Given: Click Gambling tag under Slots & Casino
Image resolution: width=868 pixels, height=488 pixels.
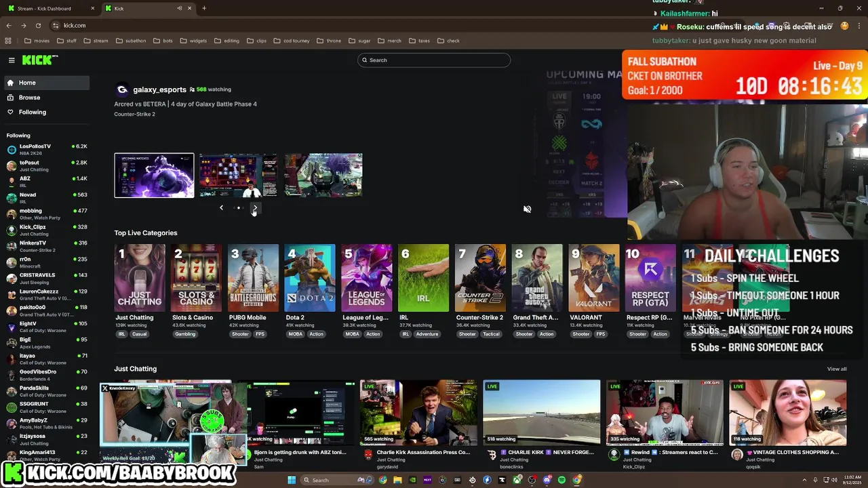Looking at the screenshot, I should coord(185,334).
